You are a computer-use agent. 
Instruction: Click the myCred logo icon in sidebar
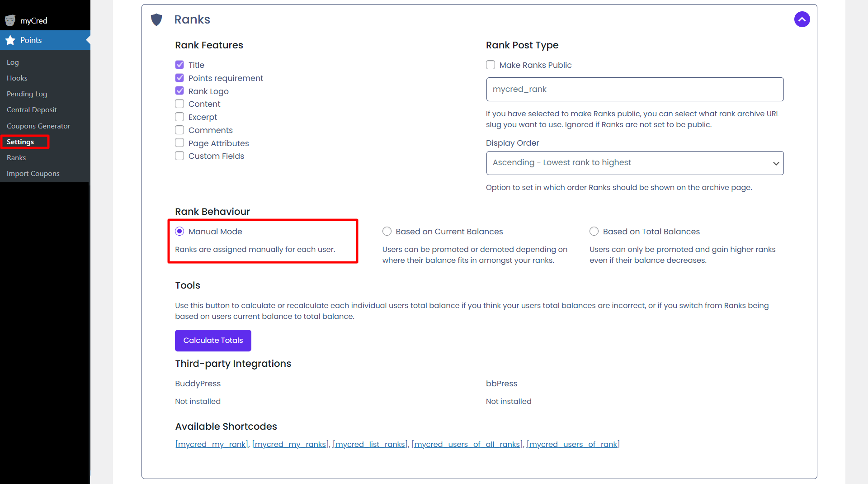10,20
